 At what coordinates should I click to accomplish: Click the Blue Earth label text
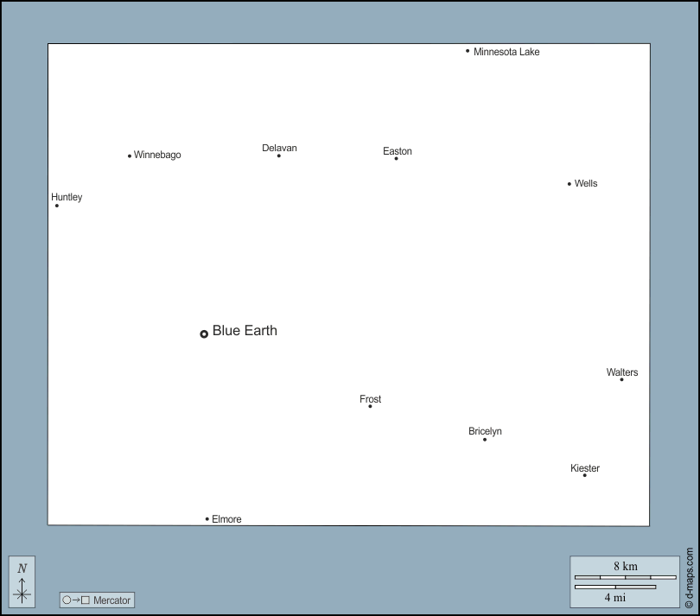click(x=245, y=331)
